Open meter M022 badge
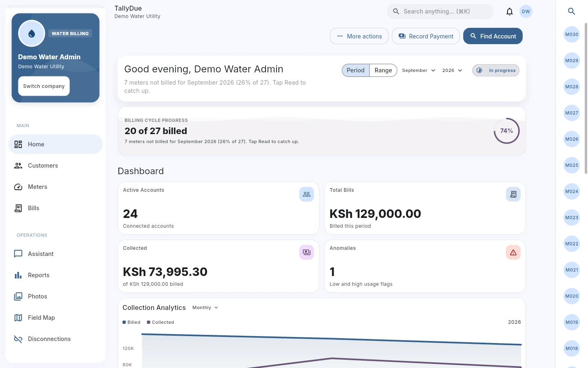This screenshot has height=368, width=588. point(572,244)
